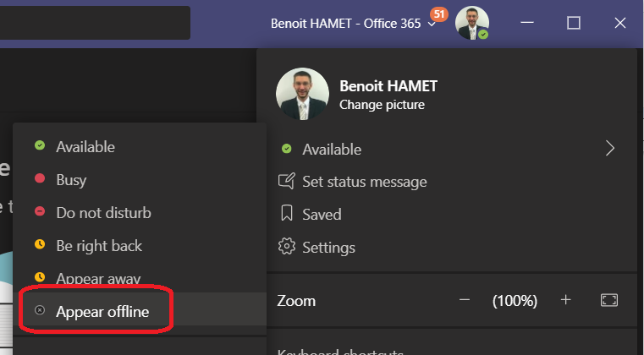This screenshot has height=355, width=644.
Task: Click the Change picture link
Action: tap(382, 106)
